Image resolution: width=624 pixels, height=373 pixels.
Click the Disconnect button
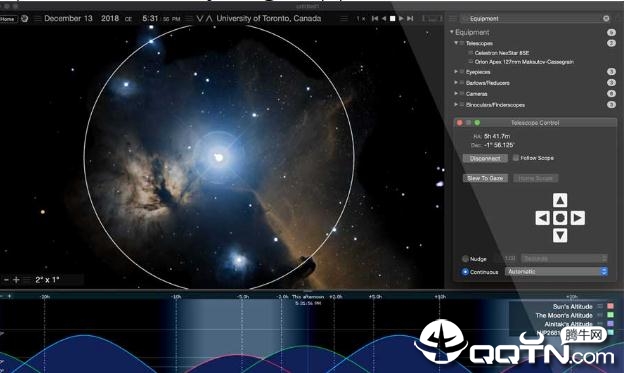pyautogui.click(x=485, y=158)
